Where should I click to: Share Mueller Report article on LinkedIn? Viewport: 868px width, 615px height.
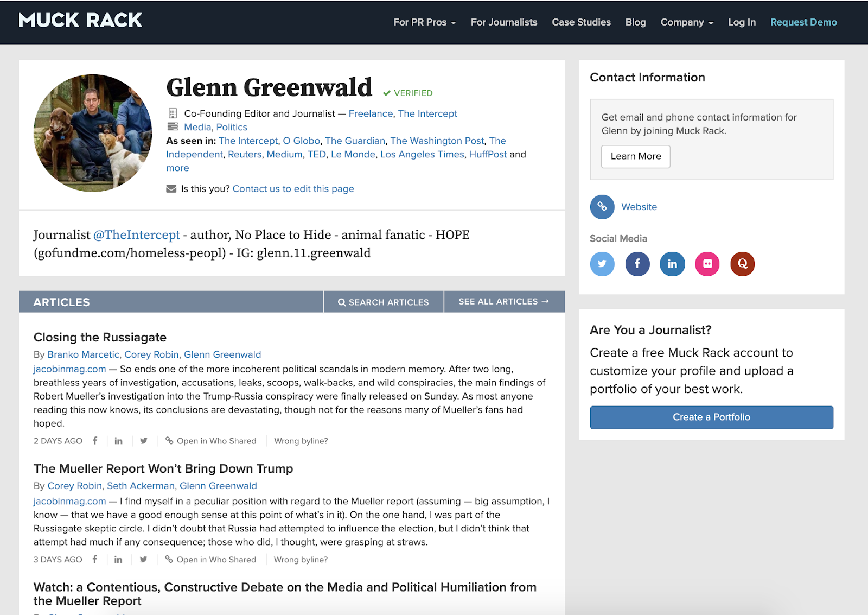tap(118, 560)
